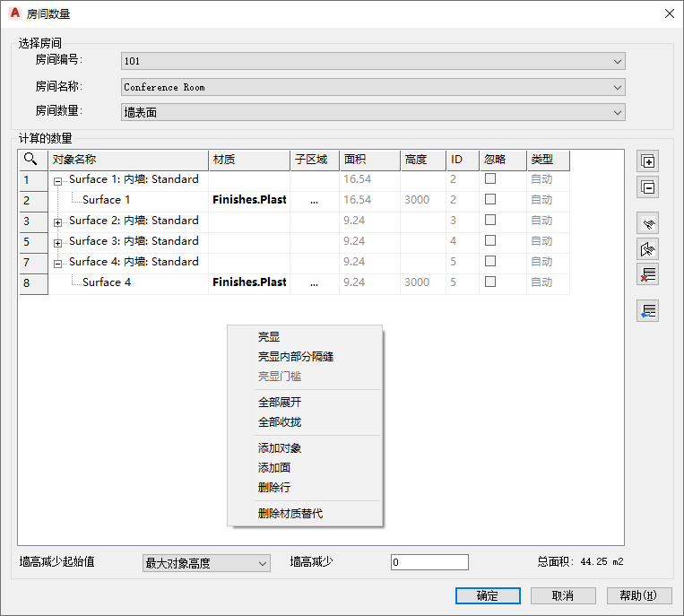
Task: Select row header number 1
Action: click(x=33, y=180)
